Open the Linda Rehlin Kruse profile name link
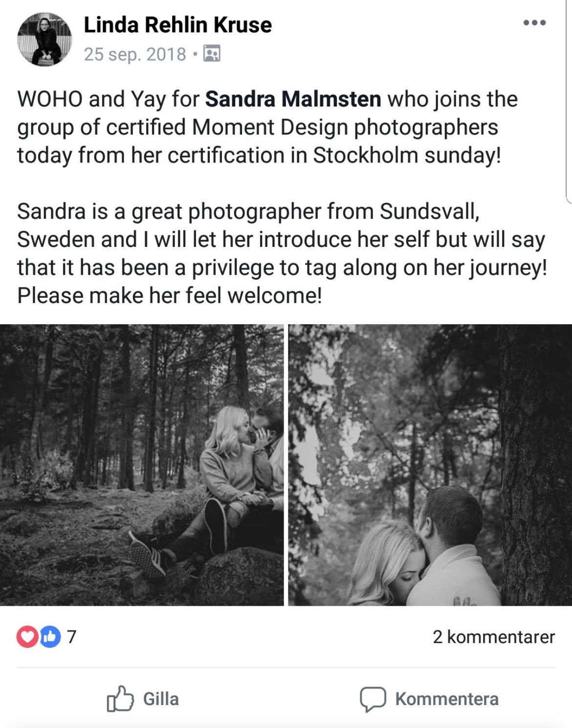Image resolution: width=572 pixels, height=728 pixels. (177, 25)
